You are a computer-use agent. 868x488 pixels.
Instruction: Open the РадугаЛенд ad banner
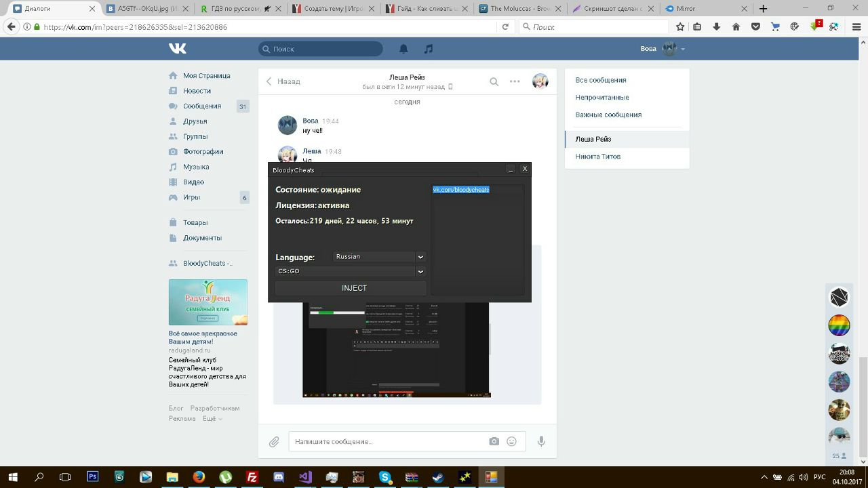(208, 302)
